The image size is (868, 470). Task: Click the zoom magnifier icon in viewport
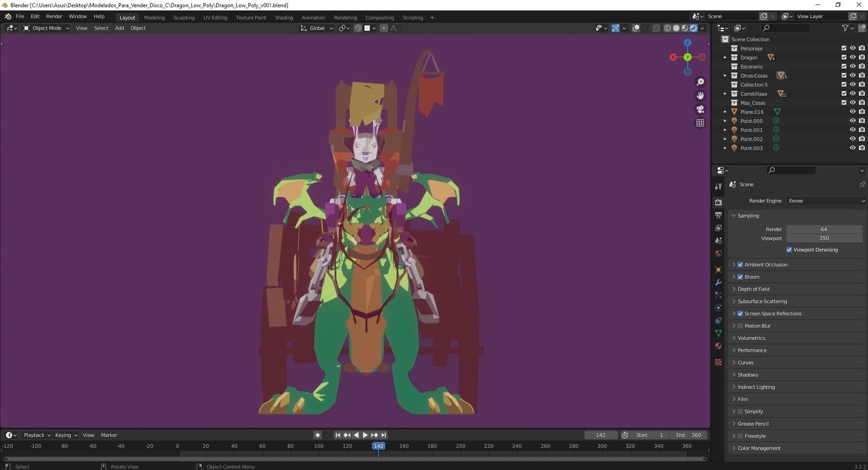[700, 82]
